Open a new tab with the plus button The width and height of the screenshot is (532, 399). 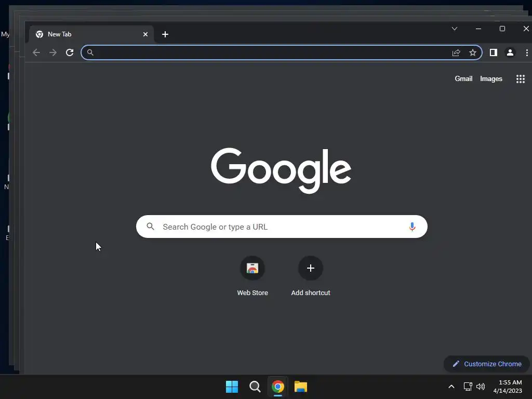click(x=165, y=34)
